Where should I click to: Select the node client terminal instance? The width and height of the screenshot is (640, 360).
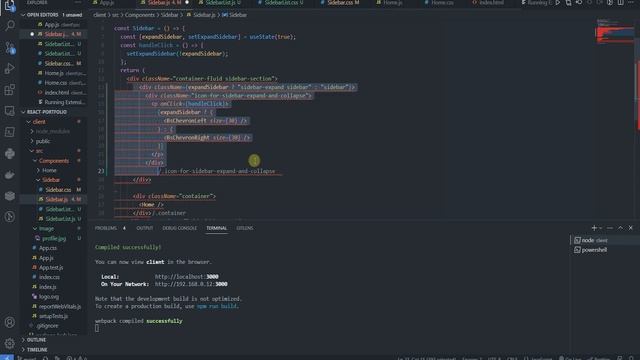(604, 240)
